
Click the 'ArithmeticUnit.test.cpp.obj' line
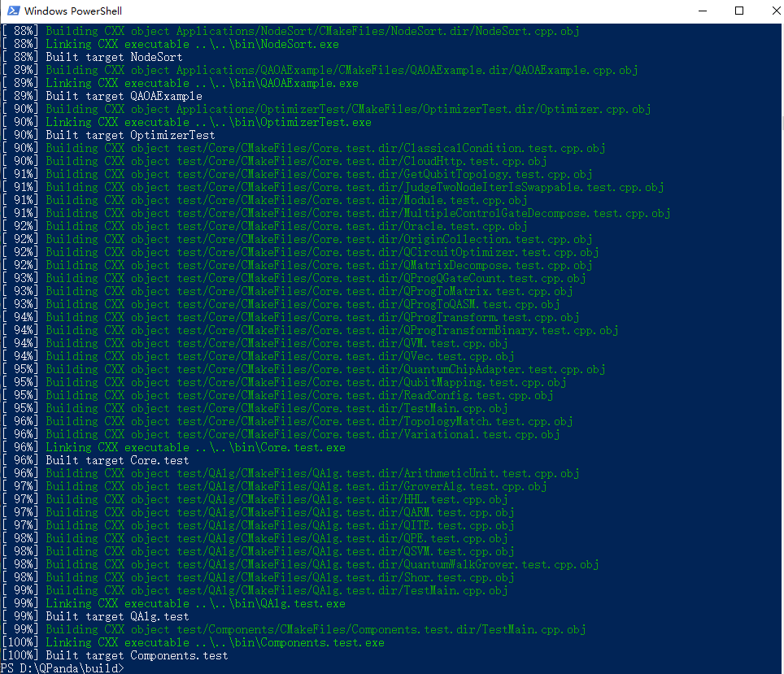coord(290,473)
